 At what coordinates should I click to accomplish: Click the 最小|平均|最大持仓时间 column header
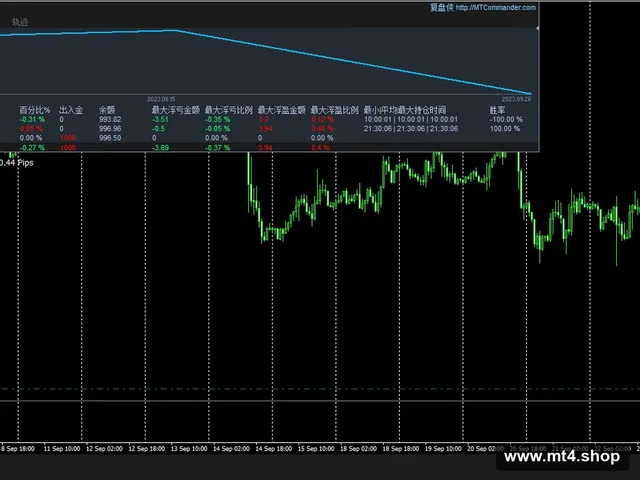pos(404,110)
